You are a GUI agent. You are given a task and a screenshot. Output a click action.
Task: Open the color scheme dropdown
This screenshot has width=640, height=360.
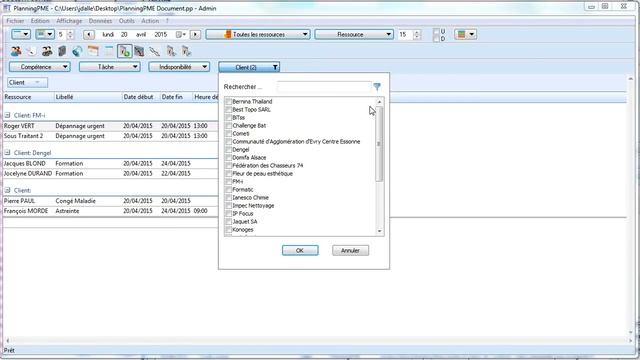(466, 34)
